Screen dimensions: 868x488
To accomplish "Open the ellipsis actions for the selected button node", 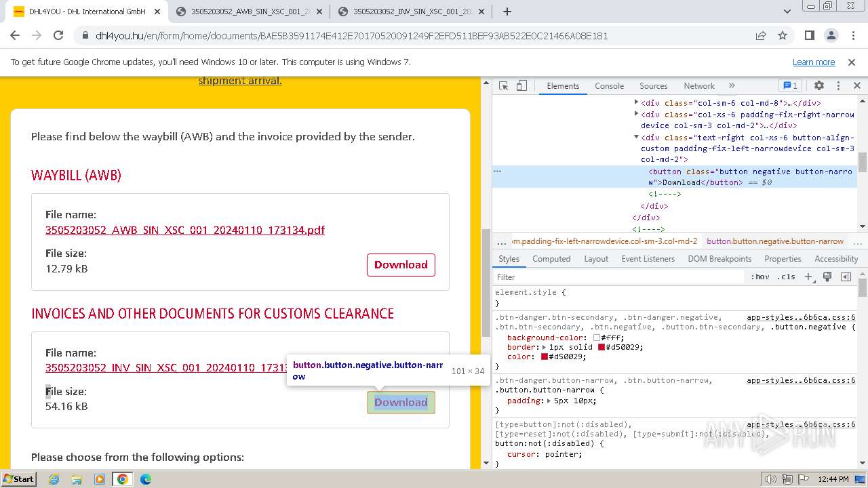I will click(x=497, y=171).
